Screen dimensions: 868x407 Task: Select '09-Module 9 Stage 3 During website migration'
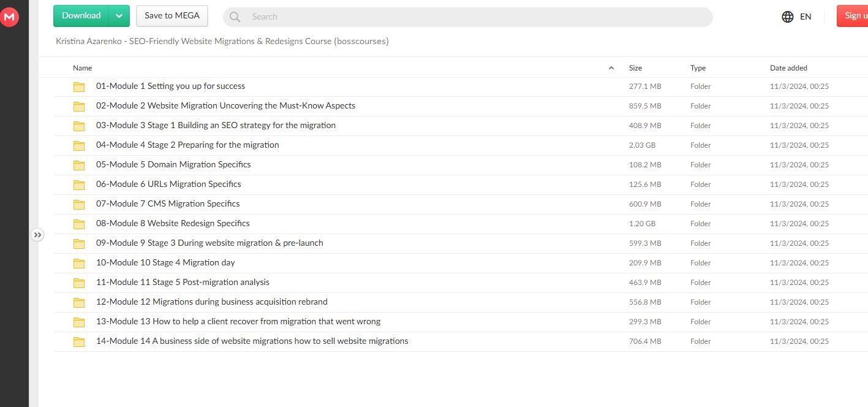(209, 243)
